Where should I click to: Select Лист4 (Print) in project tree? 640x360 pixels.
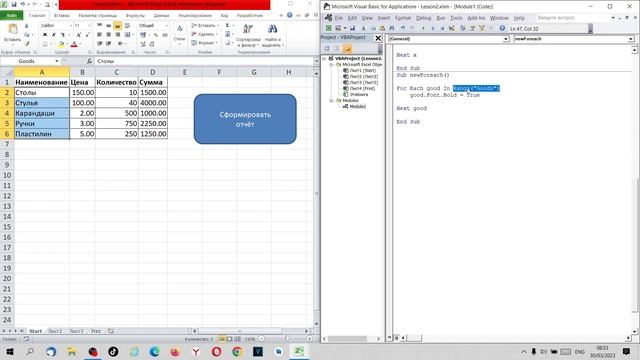[x=362, y=88]
